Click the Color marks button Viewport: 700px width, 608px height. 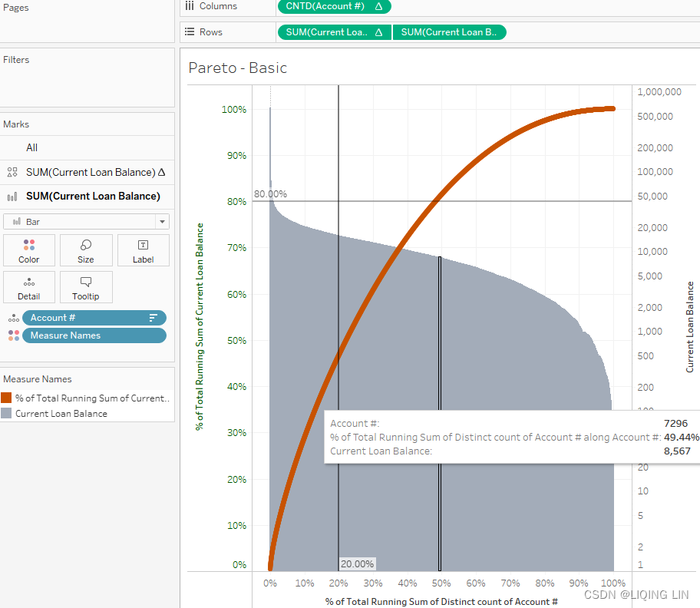coord(29,250)
